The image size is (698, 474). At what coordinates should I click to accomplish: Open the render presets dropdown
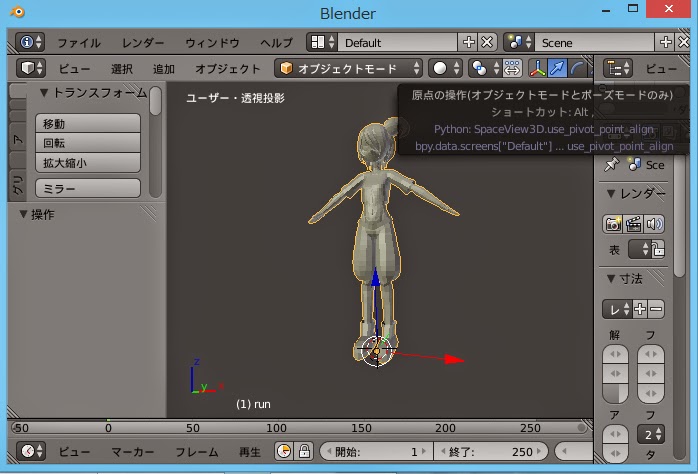[617, 309]
